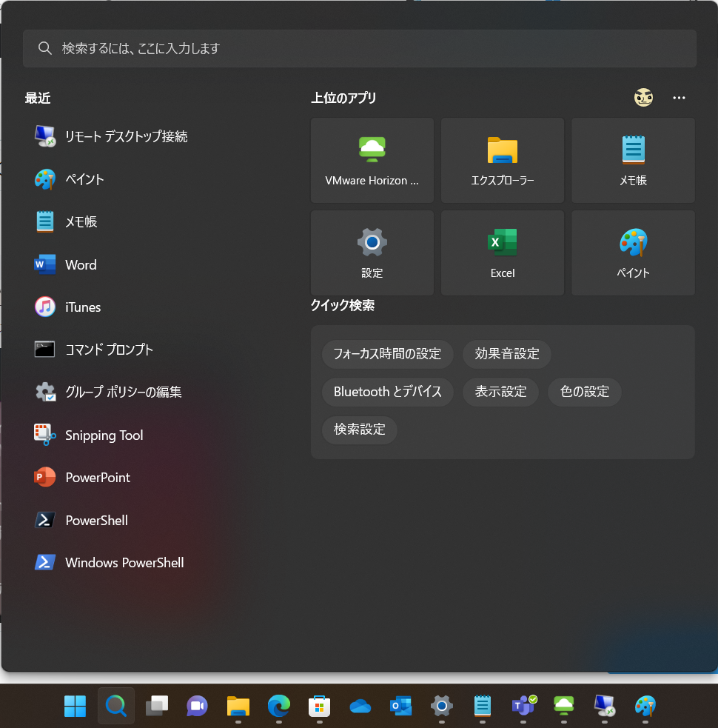The image size is (718, 728).
Task: Select 表示設定 quick search
Action: point(500,391)
